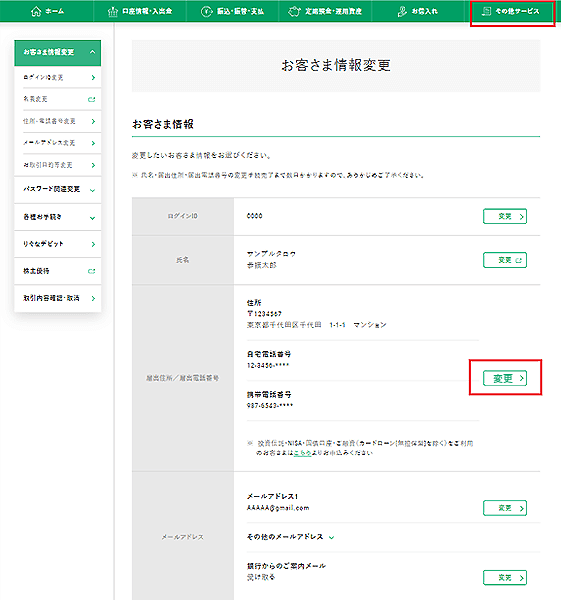The image size is (561, 600).
Task: Click the home icon in top navigation
Action: click(36, 11)
